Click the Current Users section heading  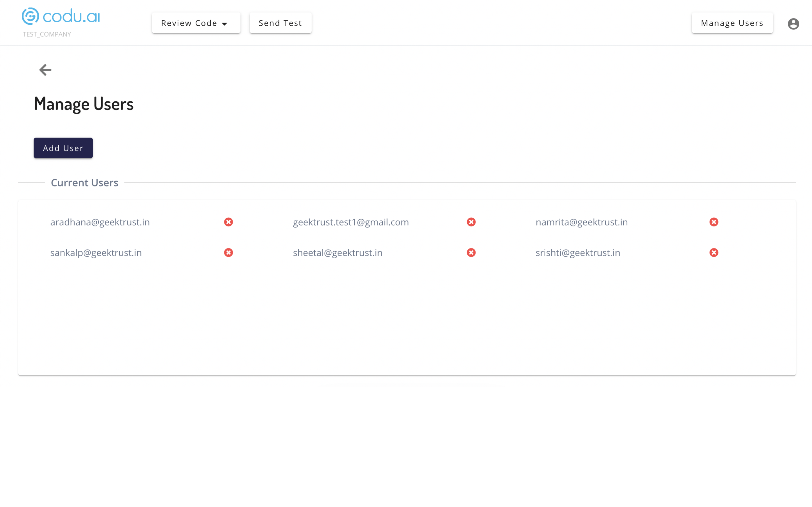(x=84, y=183)
